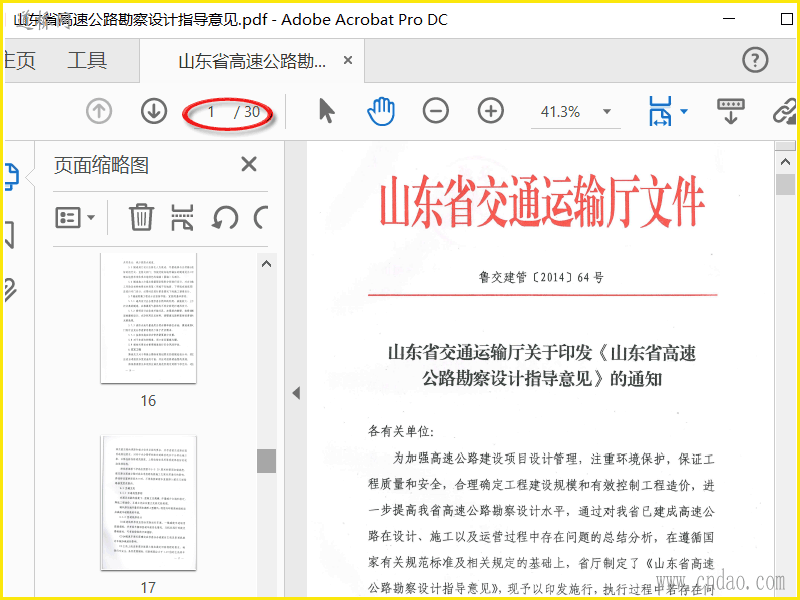Minimize the Acrobat window
The image size is (800, 600).
tap(729, 19)
